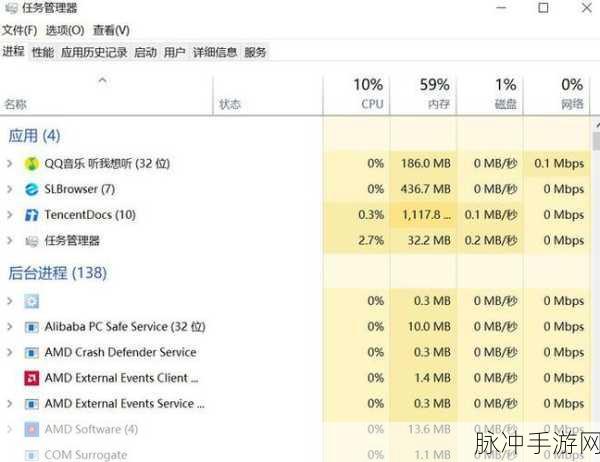Open the 文件(F) menu
Viewport: 600px width, 462px height.
click(20, 30)
